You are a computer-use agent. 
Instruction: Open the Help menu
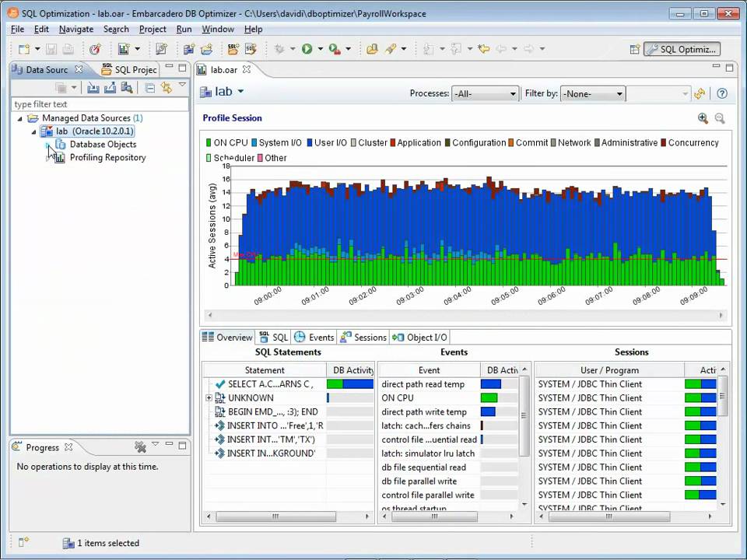pos(254,29)
